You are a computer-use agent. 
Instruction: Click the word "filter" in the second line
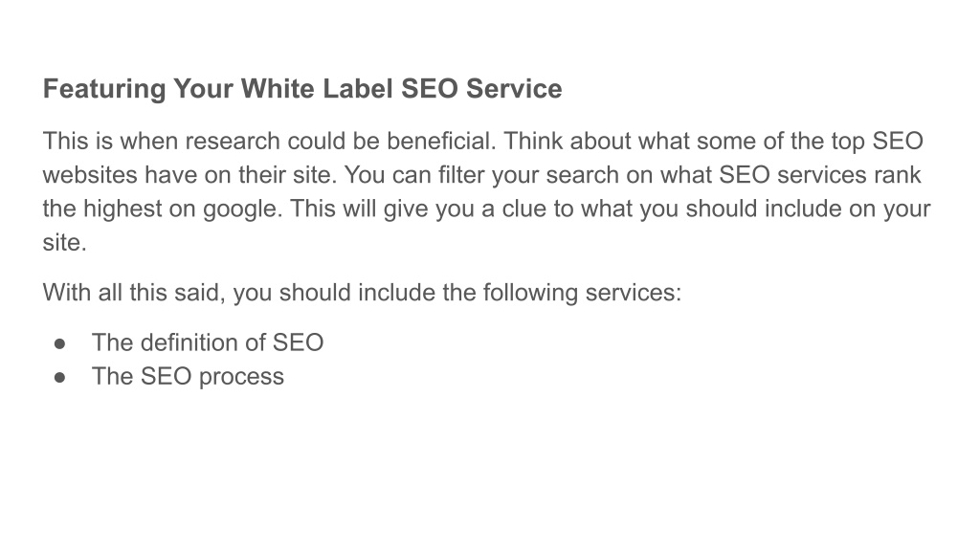tap(460, 175)
